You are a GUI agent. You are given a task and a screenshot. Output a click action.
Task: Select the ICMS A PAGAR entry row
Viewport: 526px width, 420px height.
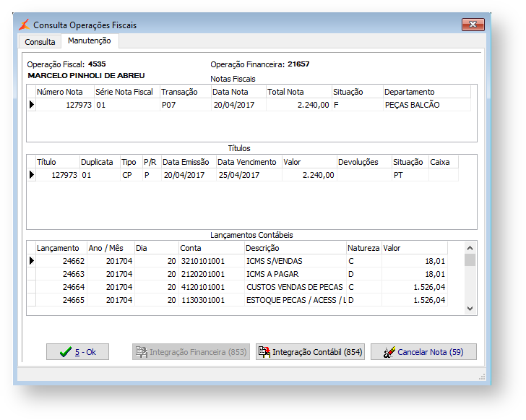[x=273, y=274]
